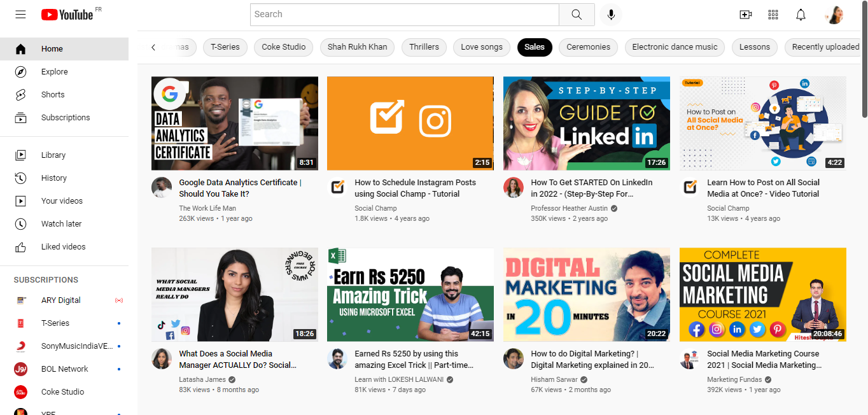Deselect the active Sales filter chip
This screenshot has height=415, width=868.
(x=535, y=47)
